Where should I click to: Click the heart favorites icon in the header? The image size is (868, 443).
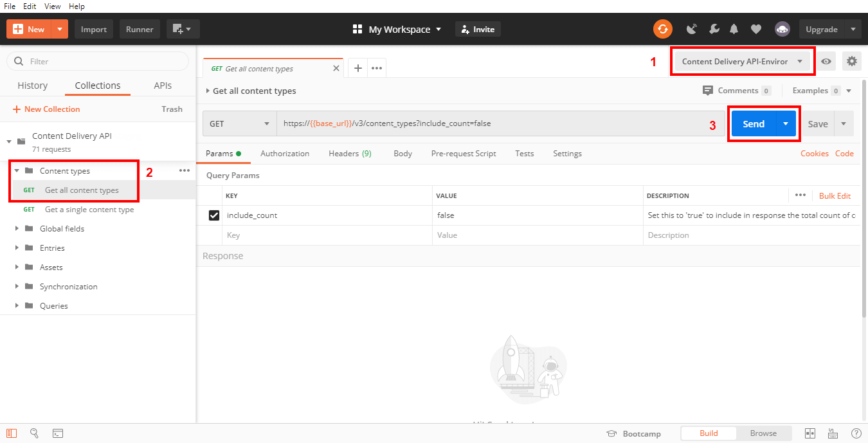(756, 28)
